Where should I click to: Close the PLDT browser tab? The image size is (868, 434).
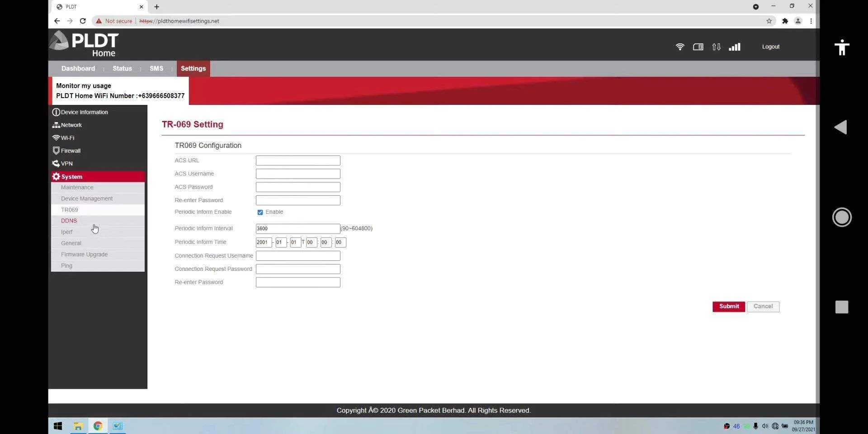coord(141,7)
